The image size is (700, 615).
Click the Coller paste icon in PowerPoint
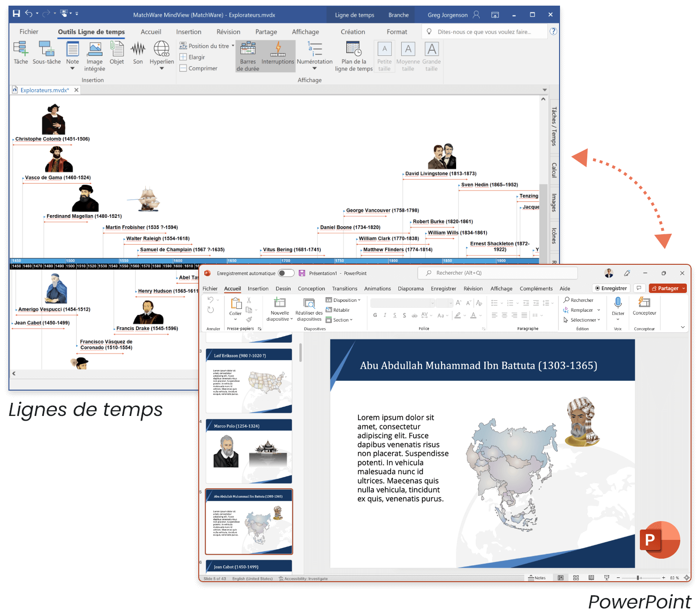coord(235,303)
